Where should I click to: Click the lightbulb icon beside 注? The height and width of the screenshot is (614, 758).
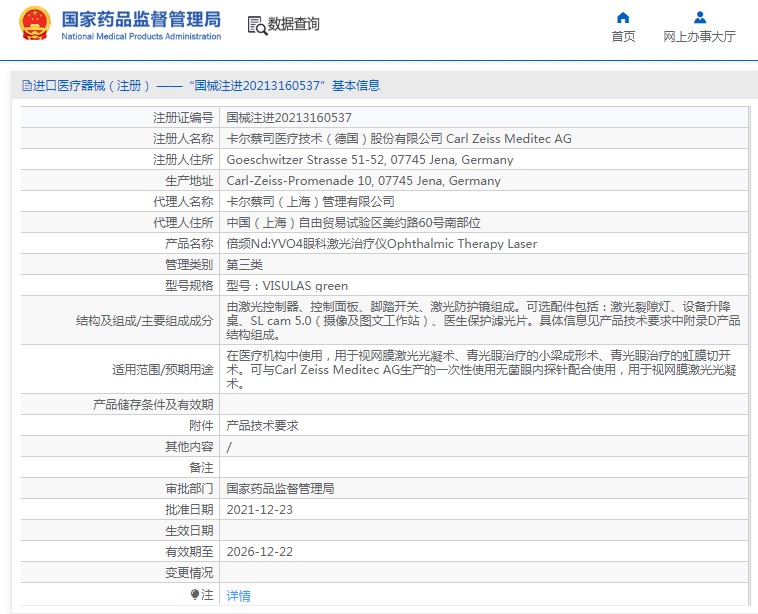point(194,594)
